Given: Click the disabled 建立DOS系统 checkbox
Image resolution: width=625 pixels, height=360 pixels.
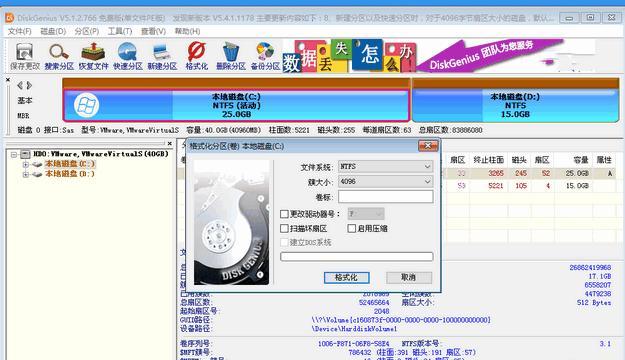Looking at the screenshot, I should pos(284,242).
